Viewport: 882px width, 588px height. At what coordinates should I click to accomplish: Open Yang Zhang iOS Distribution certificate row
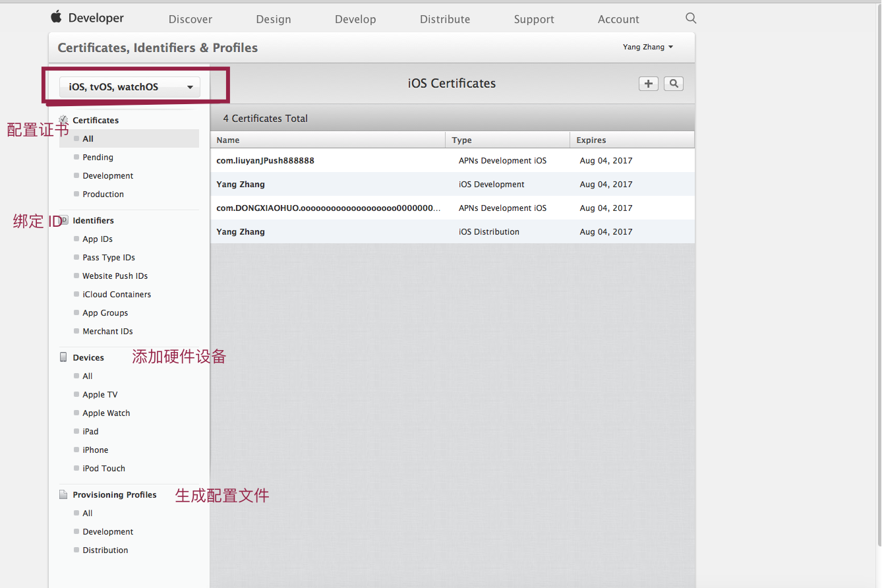(452, 231)
